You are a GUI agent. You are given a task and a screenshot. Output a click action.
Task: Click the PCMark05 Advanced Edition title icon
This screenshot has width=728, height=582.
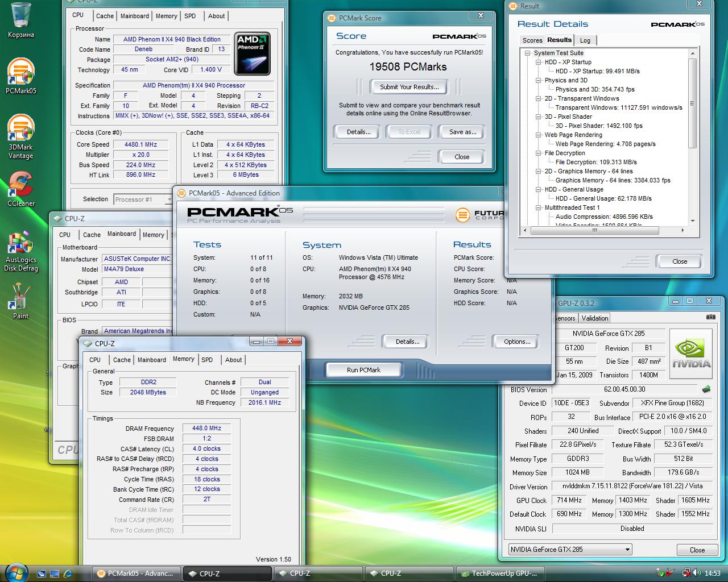(182, 193)
